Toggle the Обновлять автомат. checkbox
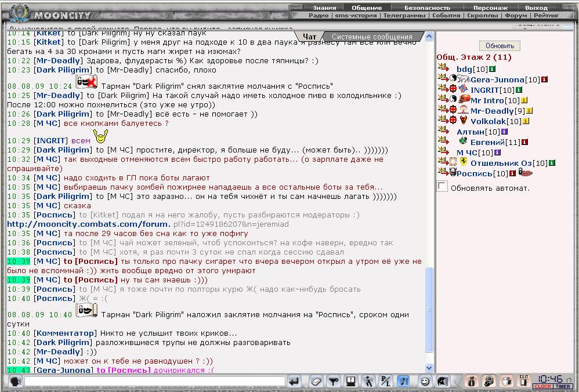The height and width of the screenshot is (392, 579). click(442, 186)
